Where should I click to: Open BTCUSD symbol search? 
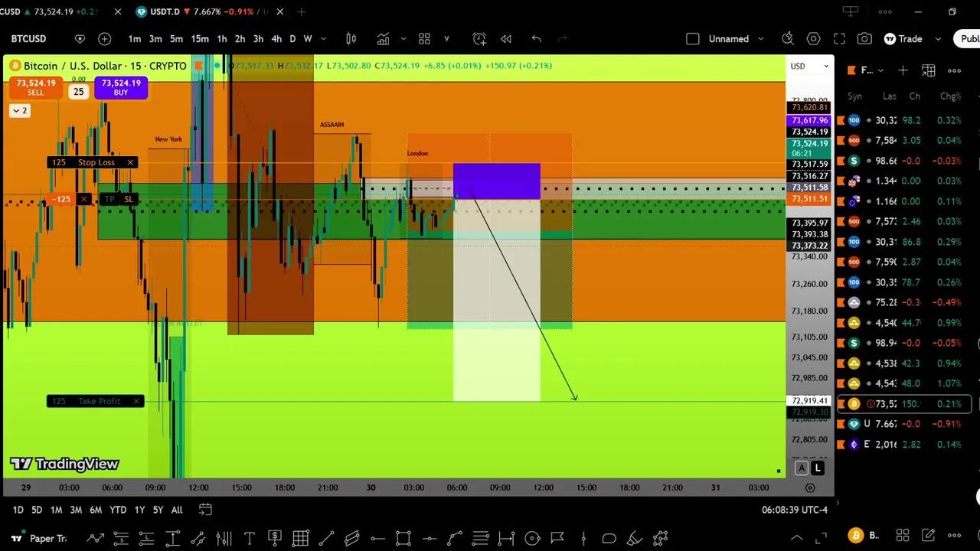pos(29,39)
